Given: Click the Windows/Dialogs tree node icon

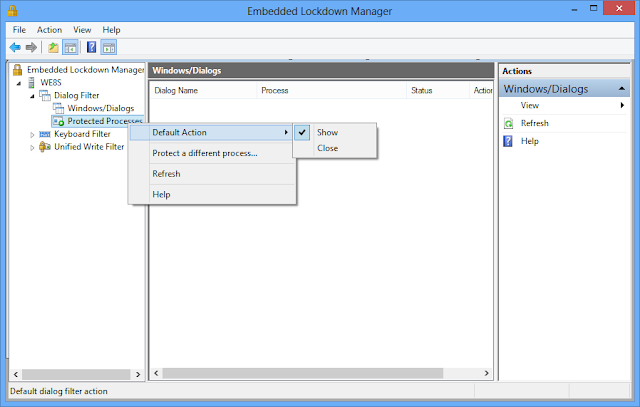Looking at the screenshot, I should tap(58, 108).
